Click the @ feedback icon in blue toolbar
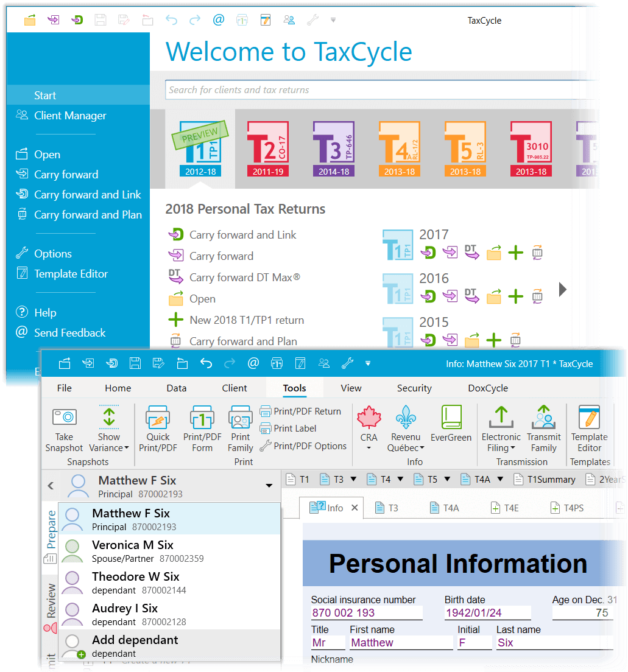The width and height of the screenshot is (628, 672). [x=253, y=364]
